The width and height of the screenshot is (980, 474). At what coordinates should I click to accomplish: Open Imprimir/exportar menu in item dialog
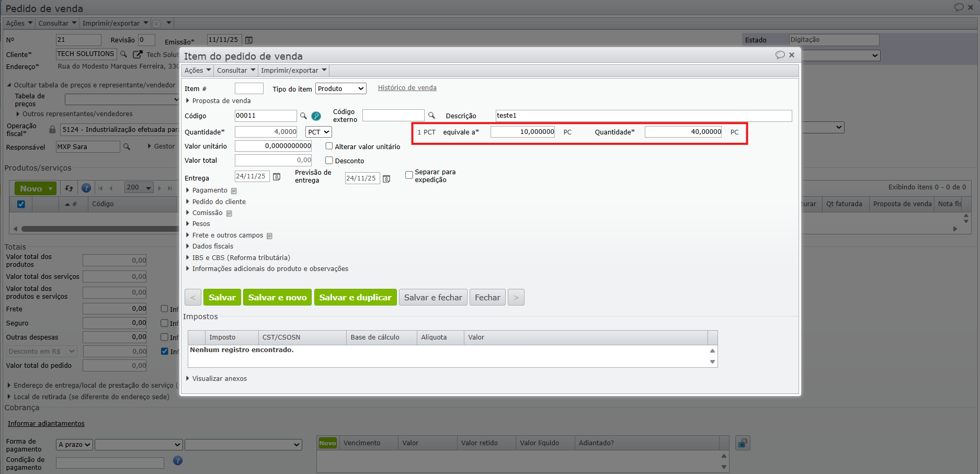coord(293,71)
